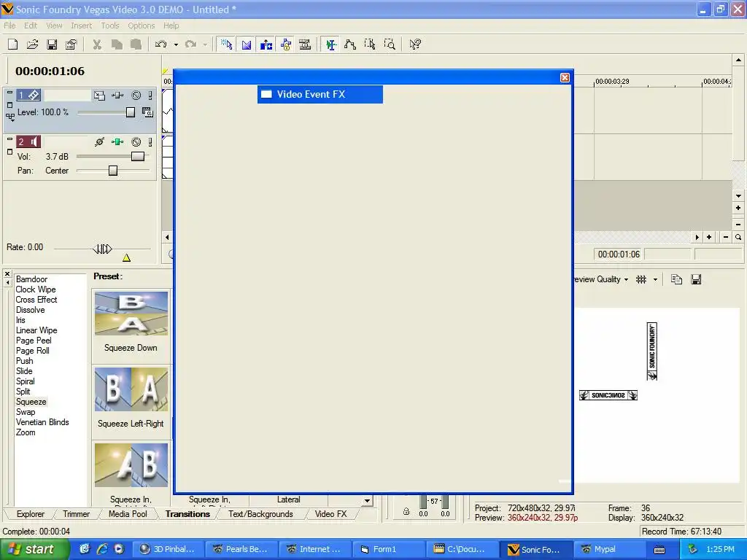Zoom out timeline time with minus button
The image size is (747, 560).
[x=726, y=237]
